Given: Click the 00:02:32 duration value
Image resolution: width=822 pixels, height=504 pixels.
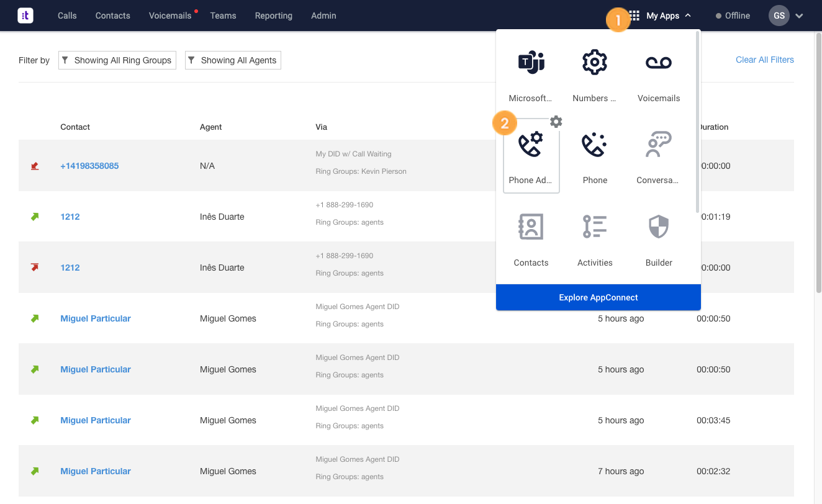Looking at the screenshot, I should 713,471.
